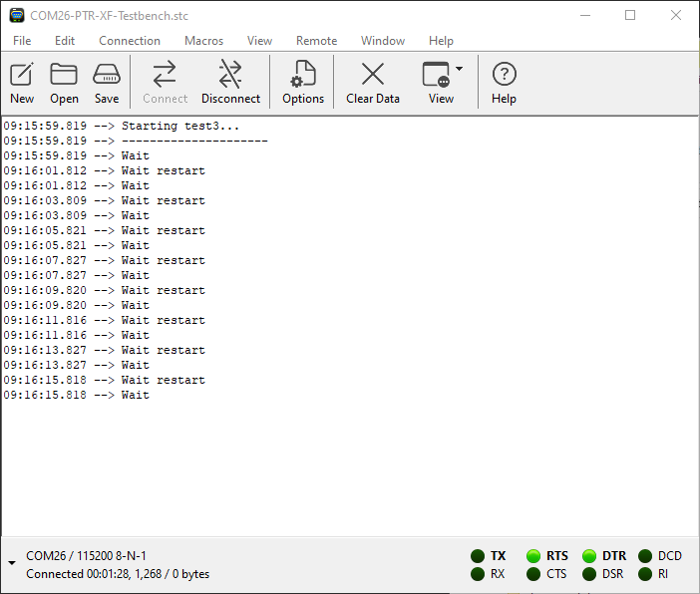
Task: Click the TX status LED
Action: point(478,556)
